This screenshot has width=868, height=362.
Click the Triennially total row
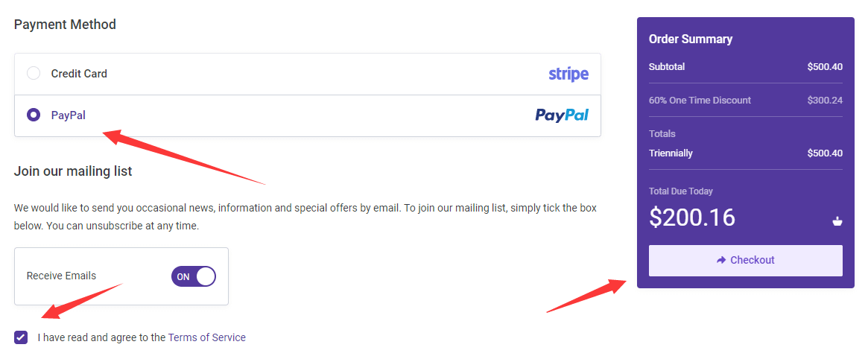pos(746,153)
